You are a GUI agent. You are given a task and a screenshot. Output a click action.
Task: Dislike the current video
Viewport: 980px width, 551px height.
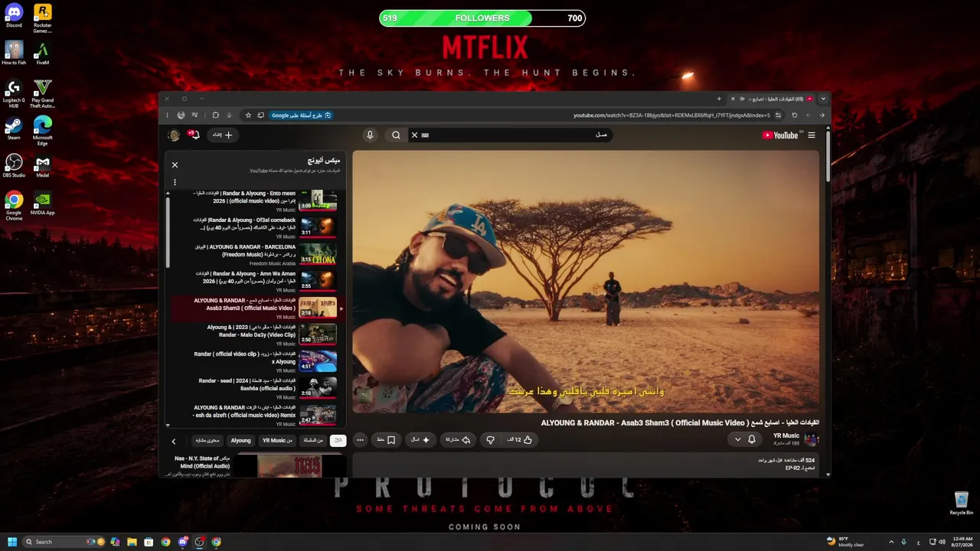click(x=491, y=440)
